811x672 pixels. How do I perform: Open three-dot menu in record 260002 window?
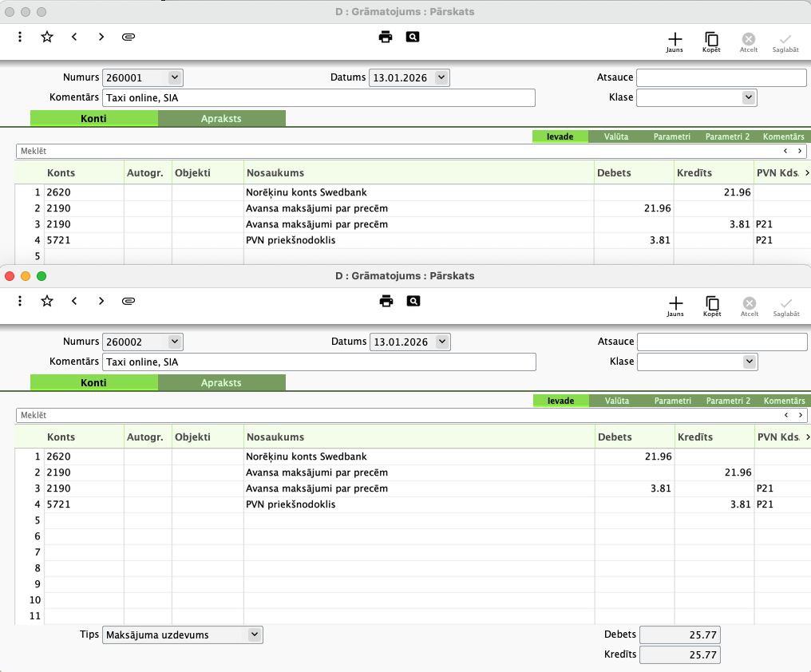pos(20,301)
